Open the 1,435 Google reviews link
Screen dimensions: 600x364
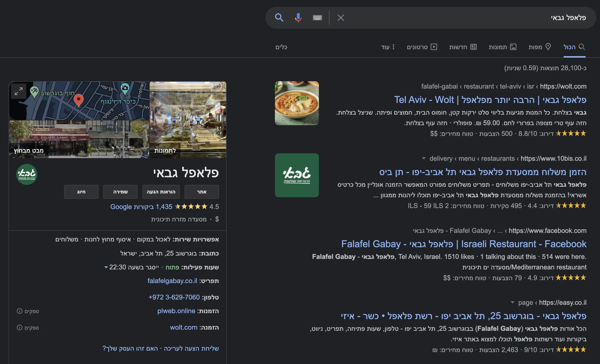pyautogui.click(x=141, y=207)
